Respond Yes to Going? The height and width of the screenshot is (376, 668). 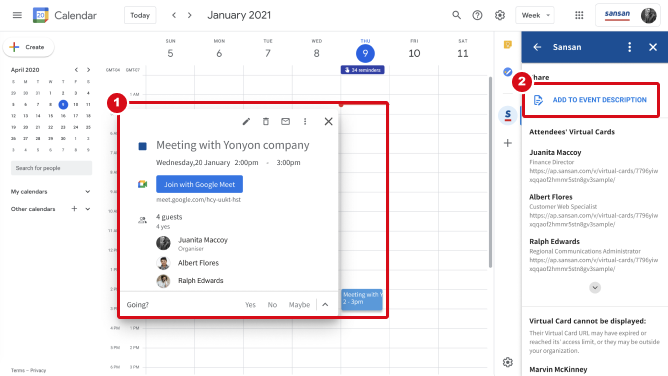coord(250,305)
